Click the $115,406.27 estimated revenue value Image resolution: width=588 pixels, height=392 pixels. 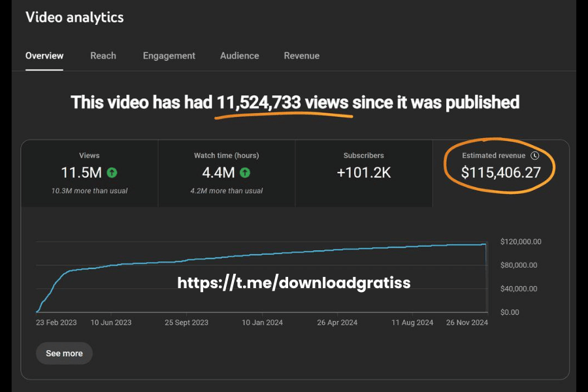coord(500,172)
